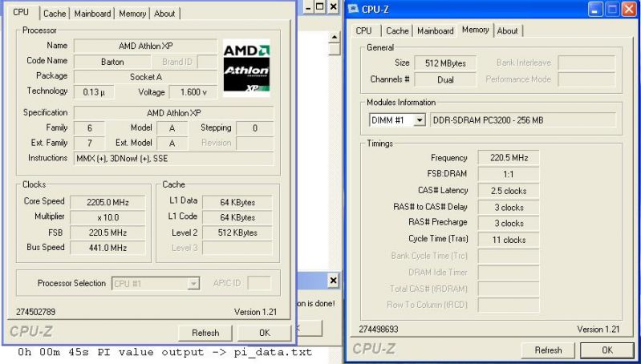Screen dimensions: 641x364
Task: Minimize the right CPU-Z window
Action: (595, 9)
